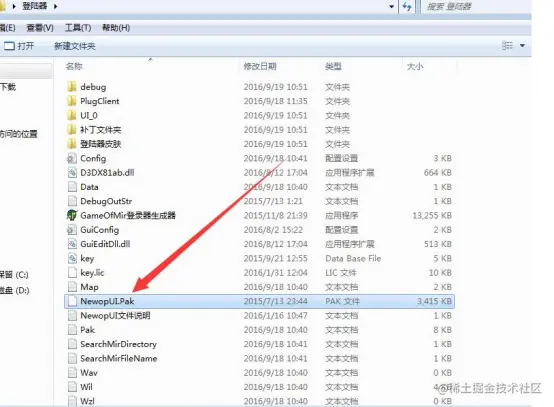Sort by the 名称 column header
The width and height of the screenshot is (554, 407).
coord(74,66)
